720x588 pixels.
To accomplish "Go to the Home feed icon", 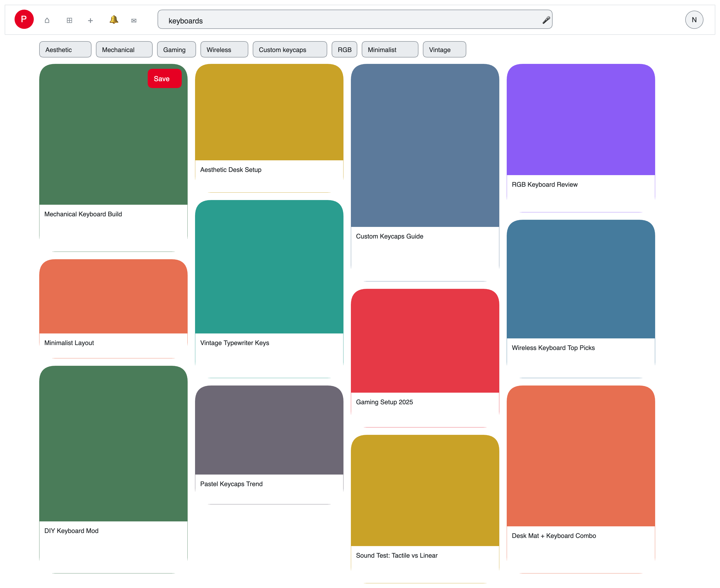I will 47,20.
